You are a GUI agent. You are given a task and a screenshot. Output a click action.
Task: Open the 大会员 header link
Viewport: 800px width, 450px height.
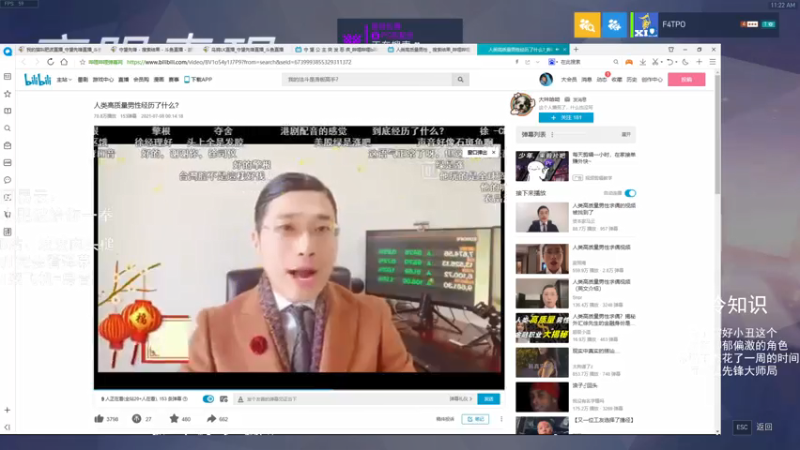pos(568,80)
